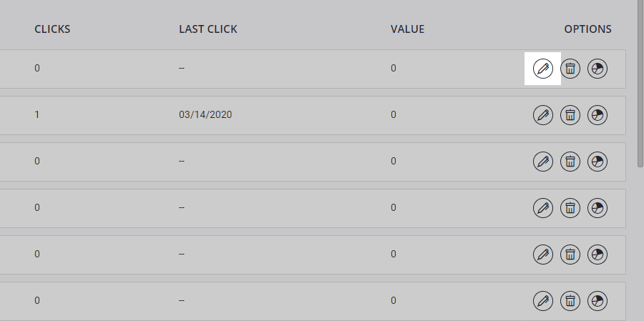Select the 03/14/2020 last click date
644x321 pixels.
[x=205, y=114]
